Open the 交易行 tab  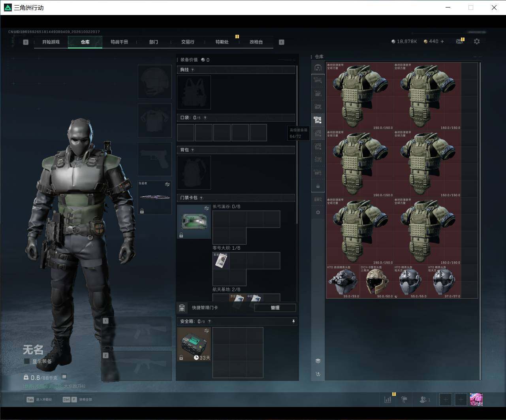188,42
